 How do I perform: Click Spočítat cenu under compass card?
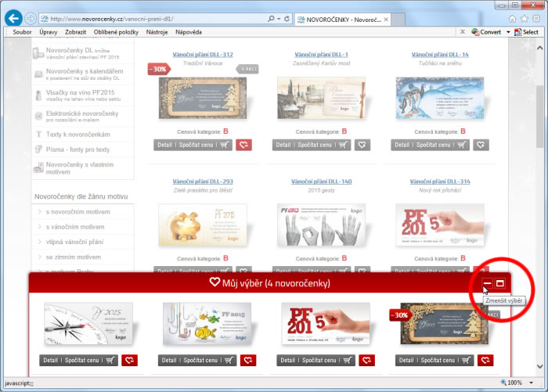pos(81,360)
